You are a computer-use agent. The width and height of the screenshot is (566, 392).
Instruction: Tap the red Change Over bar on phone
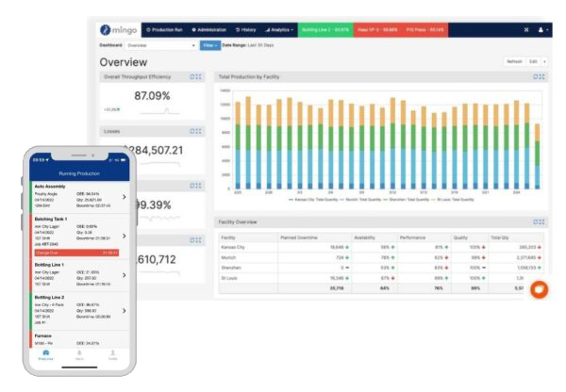[76, 253]
